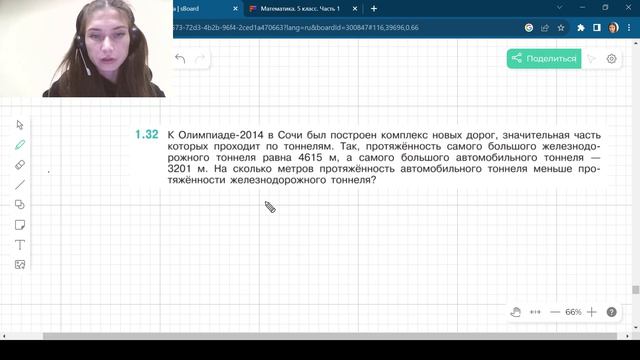Click the horizontal scrollbar at bottom
Image resolution: width=640 pixels, height=360 pixels.
[330, 336]
